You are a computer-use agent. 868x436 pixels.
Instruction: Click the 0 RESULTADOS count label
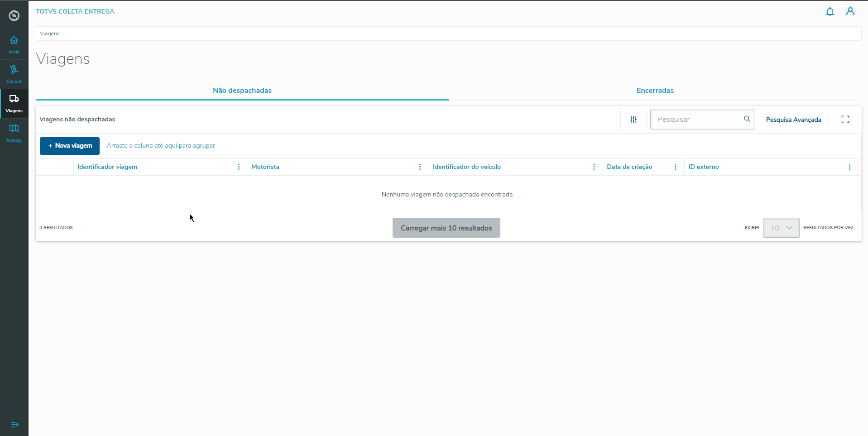(56, 228)
